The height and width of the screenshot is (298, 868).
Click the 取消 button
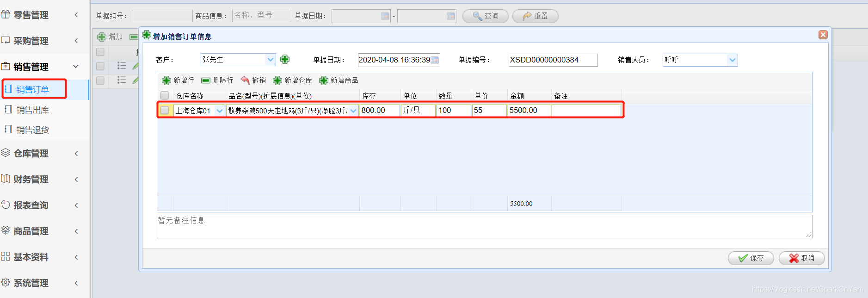pos(801,258)
